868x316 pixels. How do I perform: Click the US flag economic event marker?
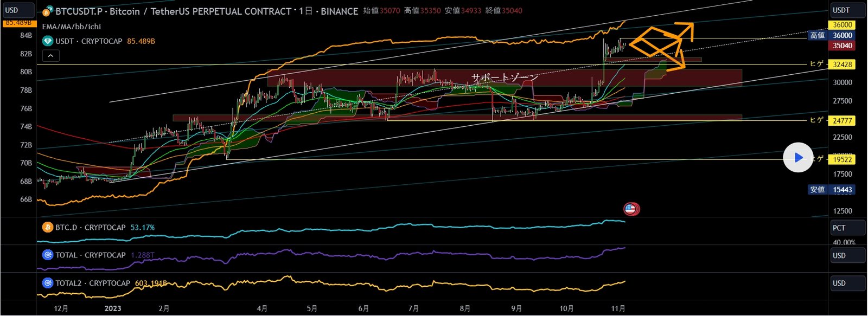pyautogui.click(x=630, y=209)
